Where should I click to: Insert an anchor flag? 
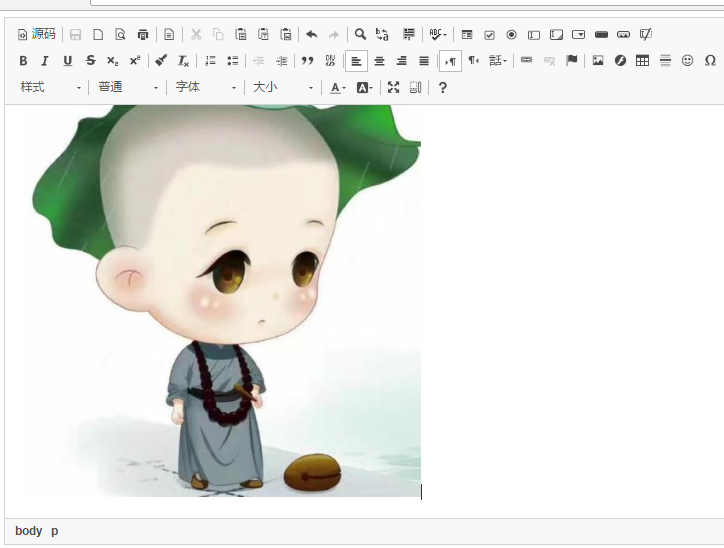pyautogui.click(x=572, y=61)
